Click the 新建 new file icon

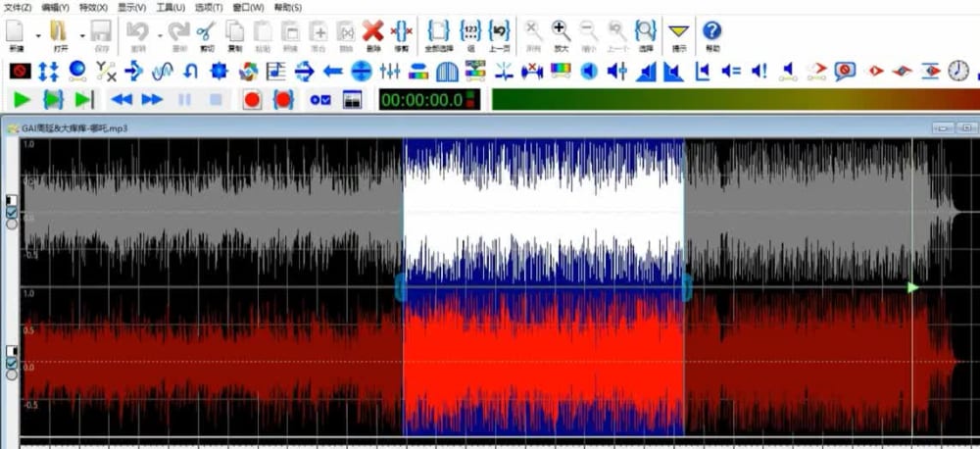[17, 31]
